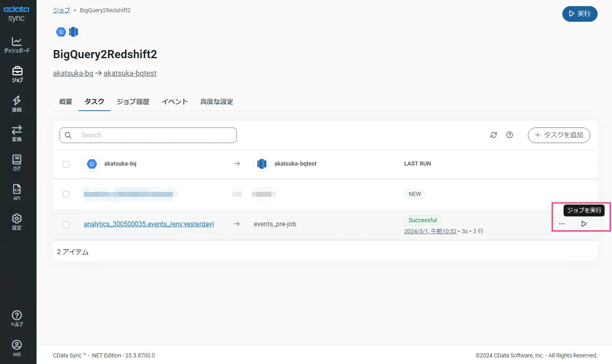Open the akatsuka-bqtest connection link
Viewport: 612px width, 364px height.
point(130,73)
